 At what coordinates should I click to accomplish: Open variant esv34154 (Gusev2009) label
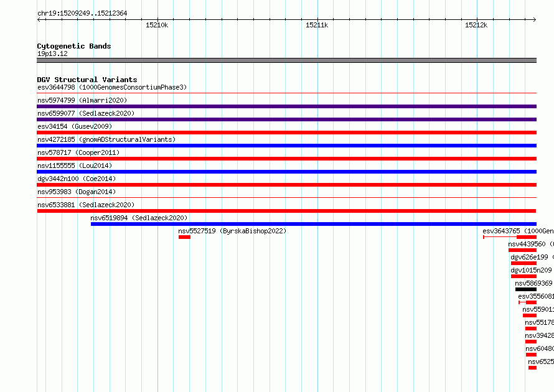[75, 126]
